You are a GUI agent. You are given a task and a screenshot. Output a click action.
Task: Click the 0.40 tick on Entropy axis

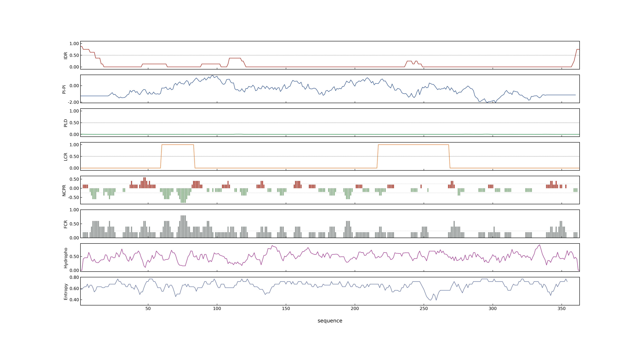[74, 300]
